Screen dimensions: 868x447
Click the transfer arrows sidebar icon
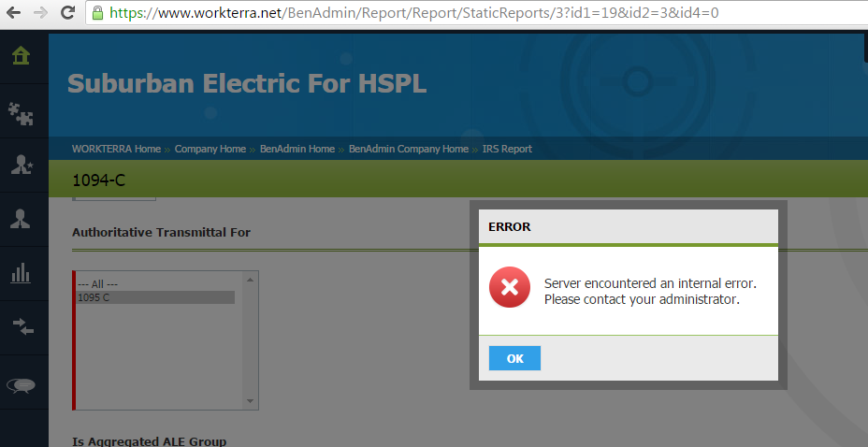[21, 326]
